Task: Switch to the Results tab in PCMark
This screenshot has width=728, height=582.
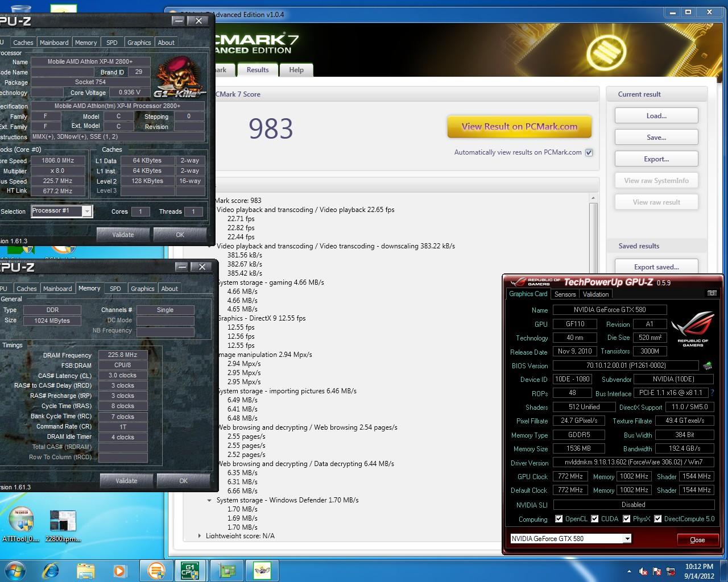Action: (x=258, y=70)
